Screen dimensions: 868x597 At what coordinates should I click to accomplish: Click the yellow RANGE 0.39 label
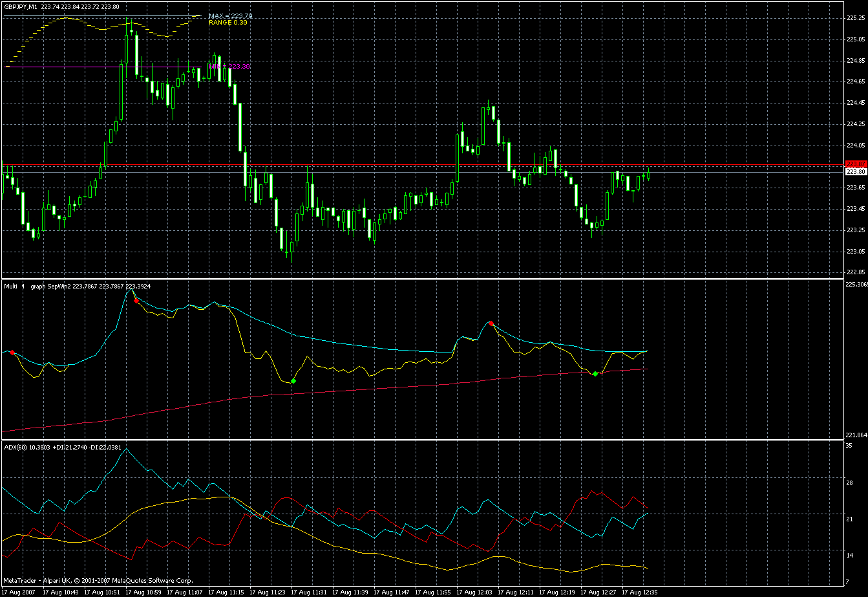tap(228, 23)
